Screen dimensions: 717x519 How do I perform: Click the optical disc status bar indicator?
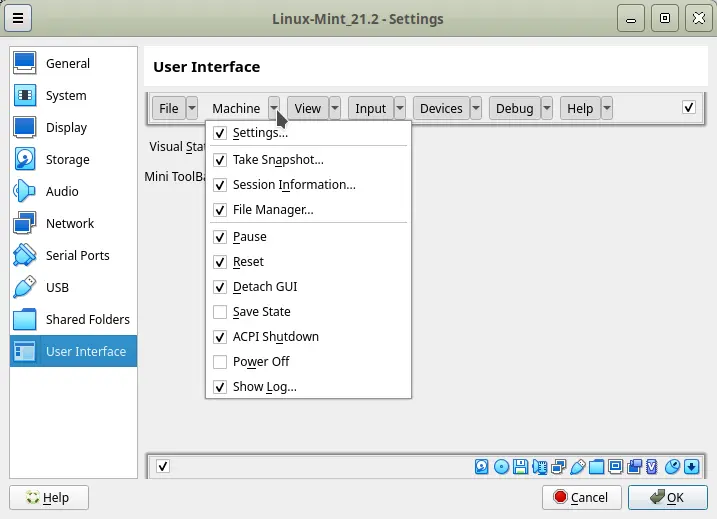tap(501, 467)
